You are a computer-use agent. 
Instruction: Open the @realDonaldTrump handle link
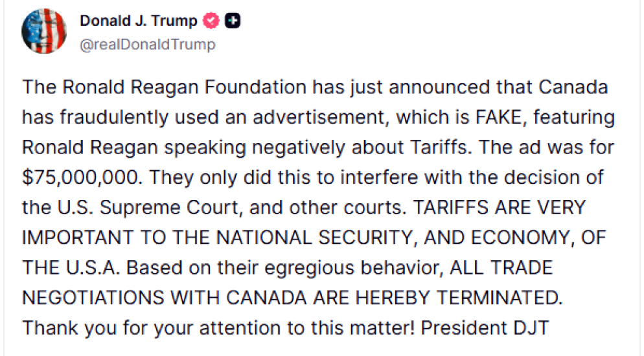pyautogui.click(x=147, y=45)
